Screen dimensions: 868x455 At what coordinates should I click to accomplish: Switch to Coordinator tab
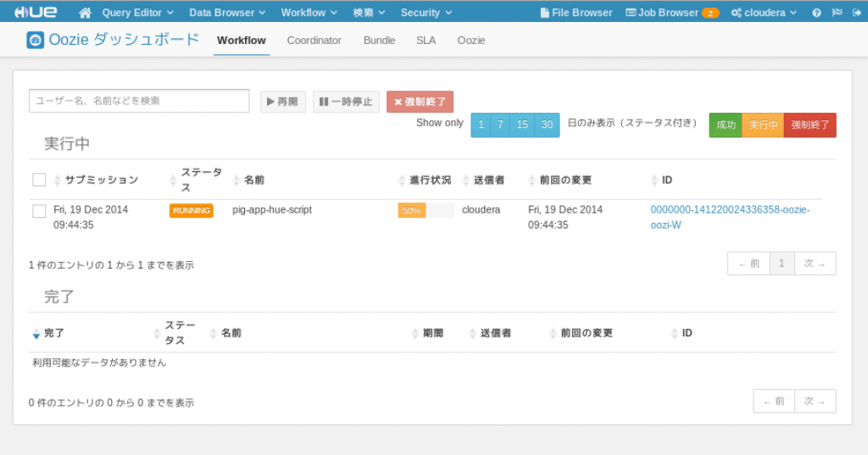click(314, 41)
